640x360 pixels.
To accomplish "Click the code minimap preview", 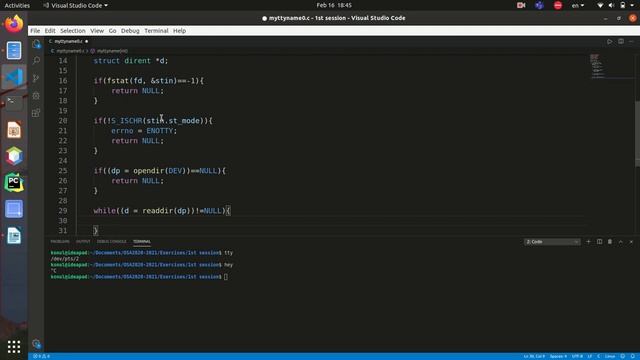I will [x=598, y=65].
